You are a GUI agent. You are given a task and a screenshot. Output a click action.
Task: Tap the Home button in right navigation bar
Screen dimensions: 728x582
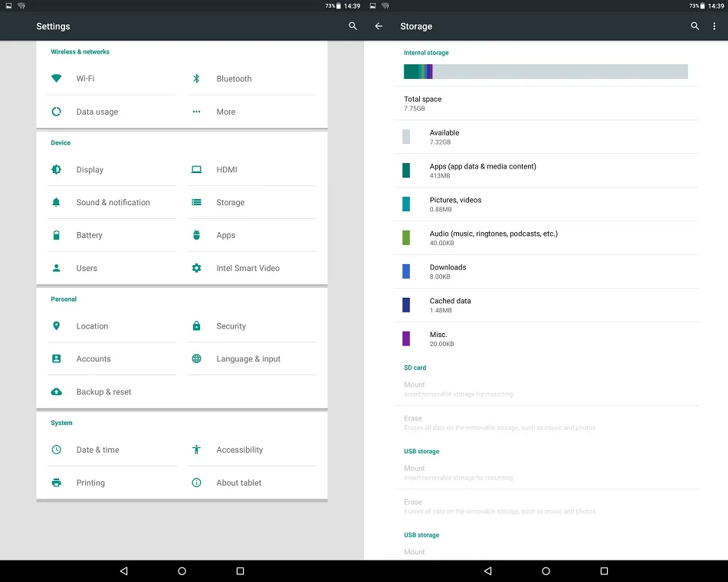point(546,571)
